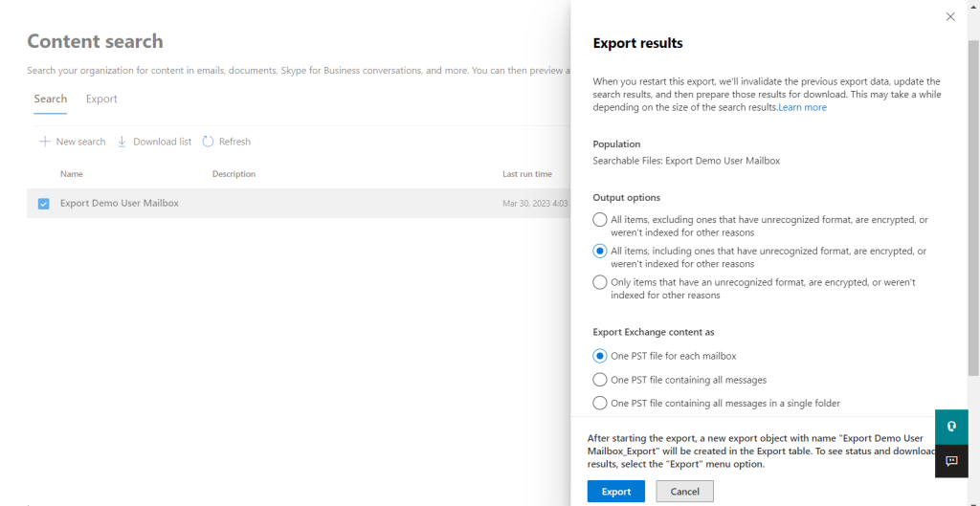Image resolution: width=980 pixels, height=506 pixels.
Task: Choose Only items with unrecognized format option
Action: (x=599, y=282)
